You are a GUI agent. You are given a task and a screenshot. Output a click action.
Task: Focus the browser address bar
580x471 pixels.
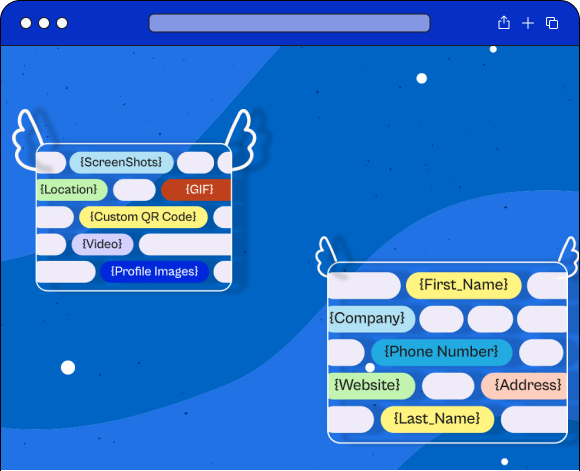[x=289, y=23]
